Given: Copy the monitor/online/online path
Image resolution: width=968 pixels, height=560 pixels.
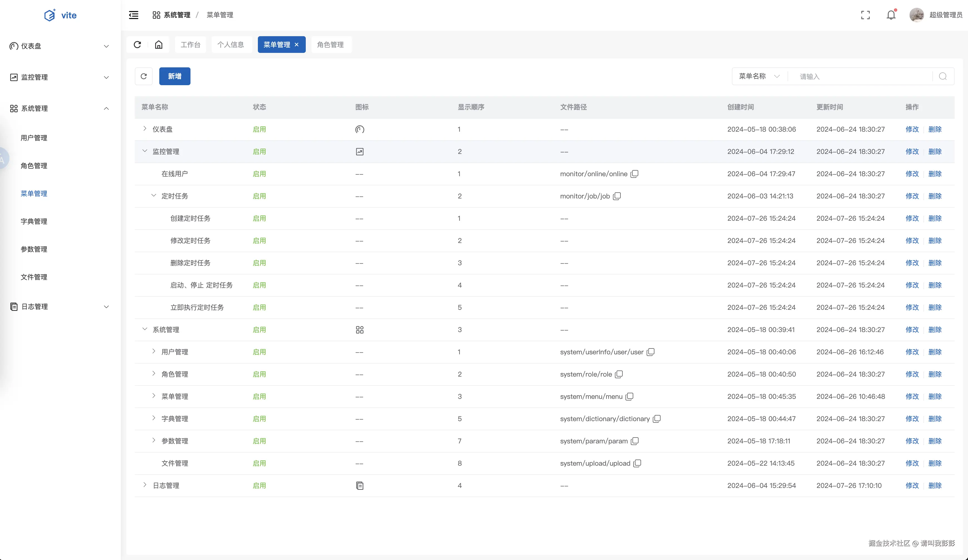Looking at the screenshot, I should [x=635, y=174].
